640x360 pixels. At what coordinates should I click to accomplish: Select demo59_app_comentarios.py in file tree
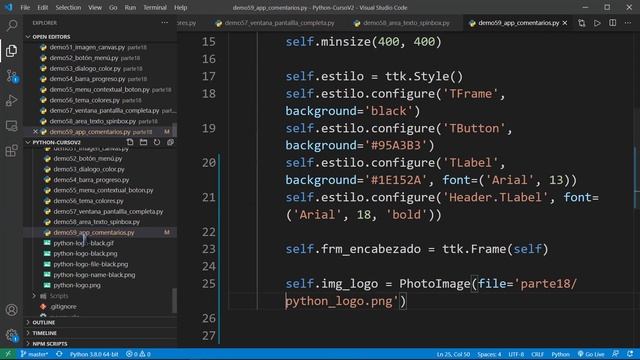pyautogui.click(x=94, y=232)
